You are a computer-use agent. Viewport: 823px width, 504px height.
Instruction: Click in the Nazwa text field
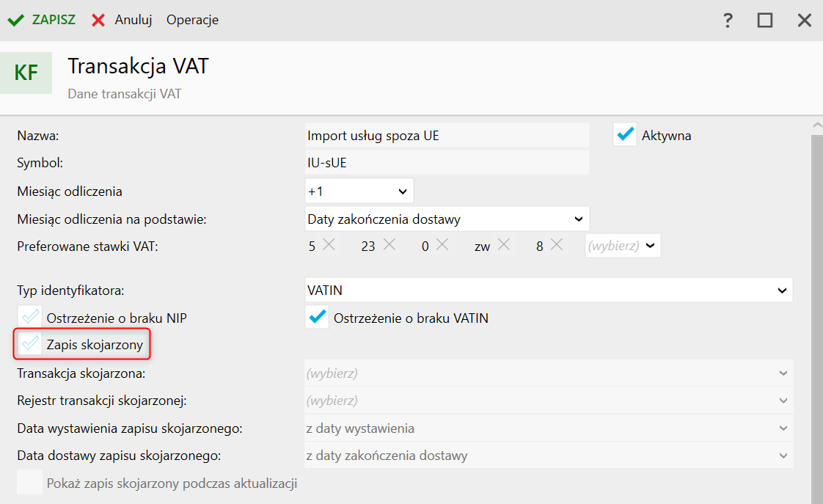(447, 136)
